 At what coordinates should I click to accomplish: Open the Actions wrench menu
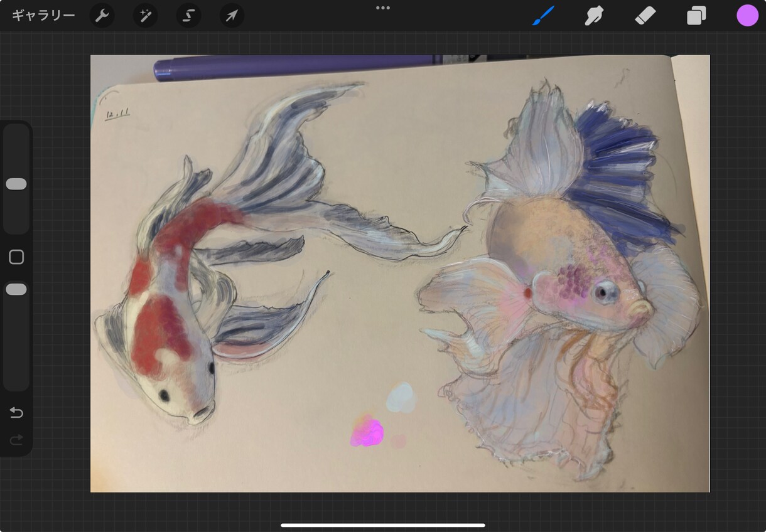coord(102,16)
